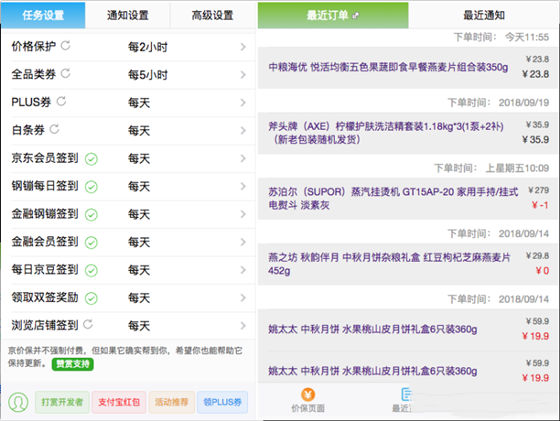Click green checkmark for 金融钢镚签到
Viewport: 560px width, 421px height.
click(x=91, y=215)
